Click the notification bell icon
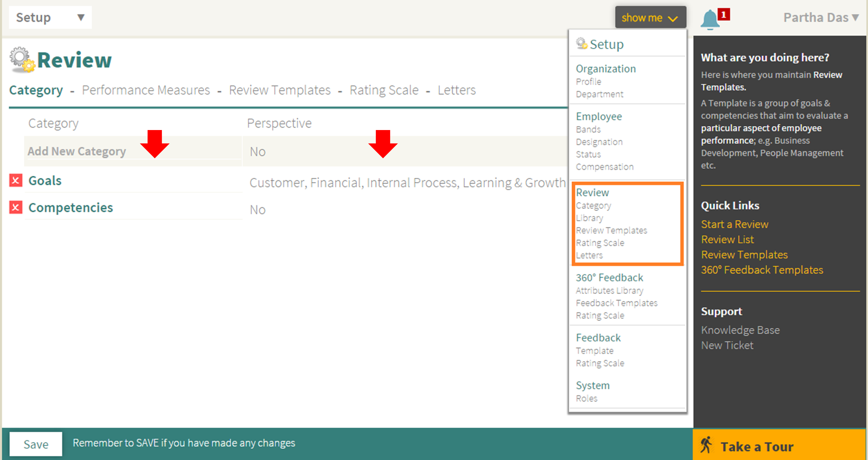 tap(709, 19)
